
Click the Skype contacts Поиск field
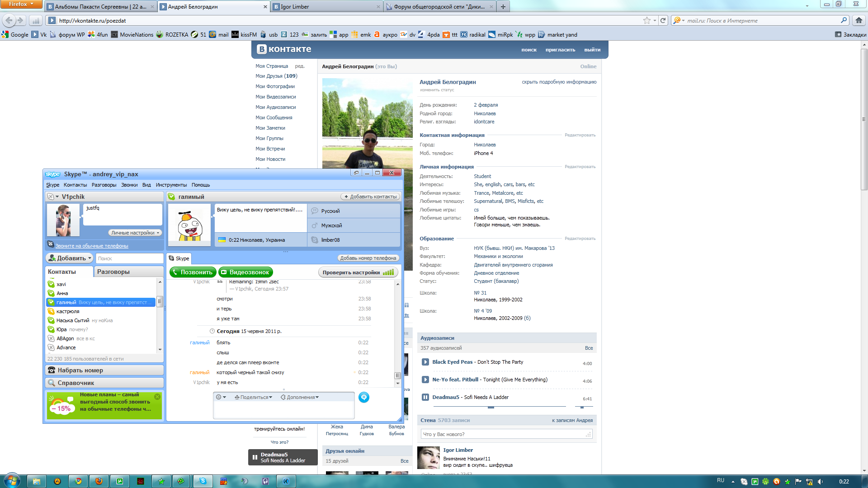130,258
